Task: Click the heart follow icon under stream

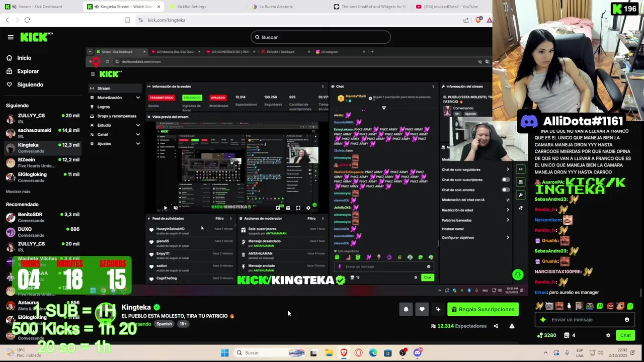Action: pos(422,309)
